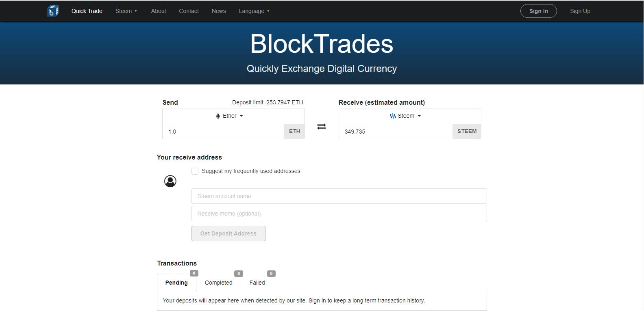644x311 pixels.
Task: Expand the Steem navigation menu
Action: coord(126,11)
